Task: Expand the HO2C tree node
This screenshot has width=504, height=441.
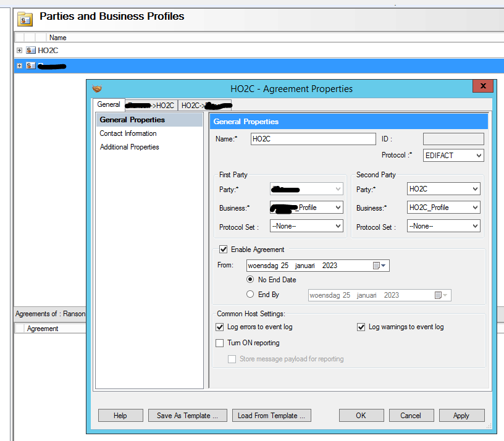Action: coord(19,50)
